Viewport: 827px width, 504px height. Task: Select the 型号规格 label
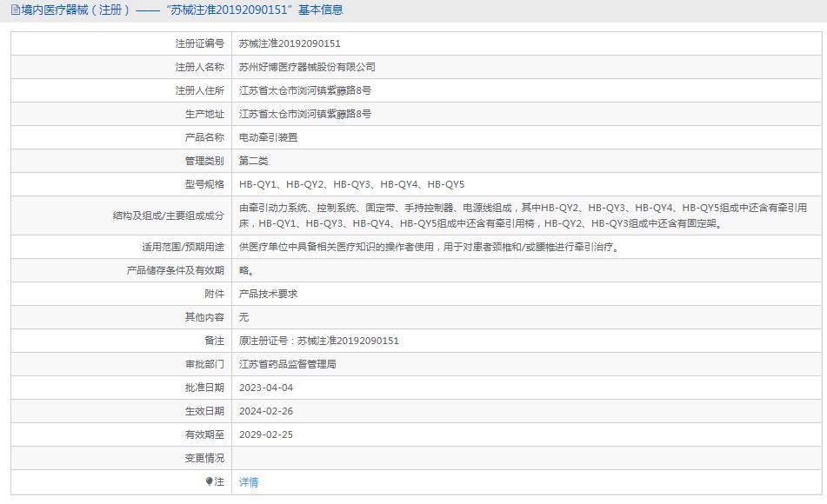tap(204, 184)
